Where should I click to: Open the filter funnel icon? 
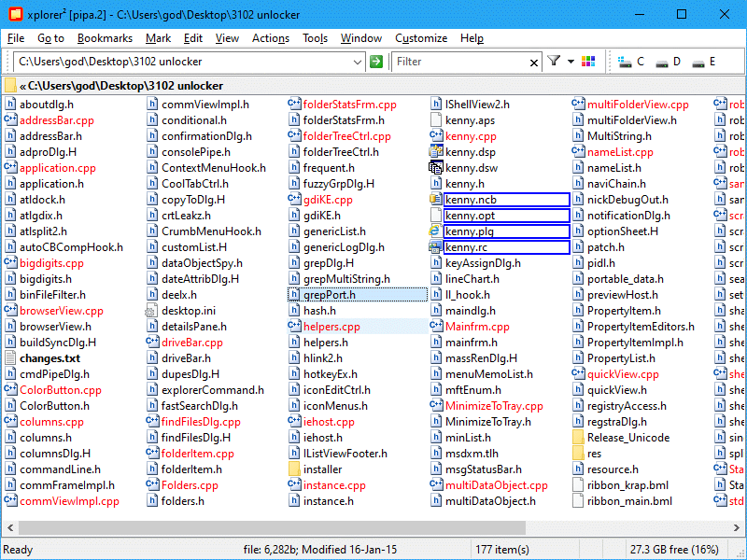coord(554,61)
